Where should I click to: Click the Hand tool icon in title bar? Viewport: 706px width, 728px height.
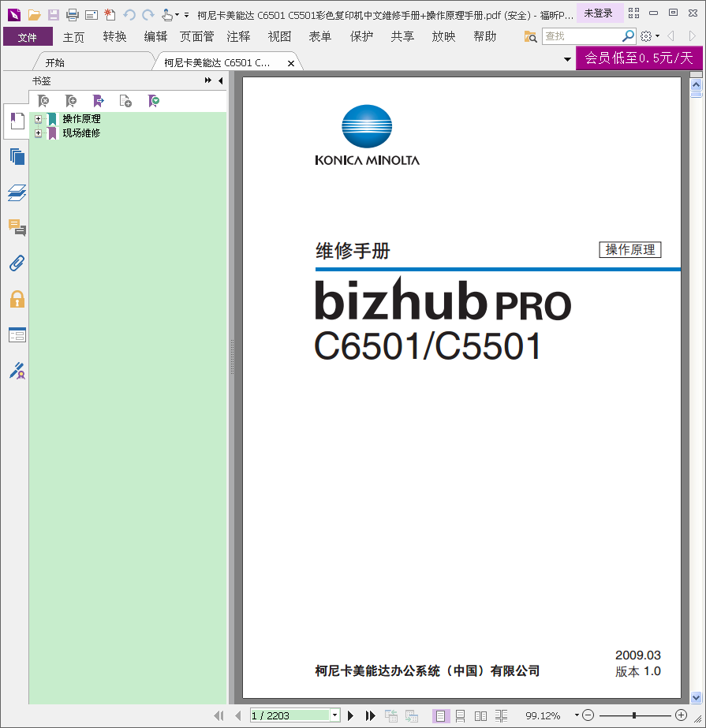tap(167, 15)
